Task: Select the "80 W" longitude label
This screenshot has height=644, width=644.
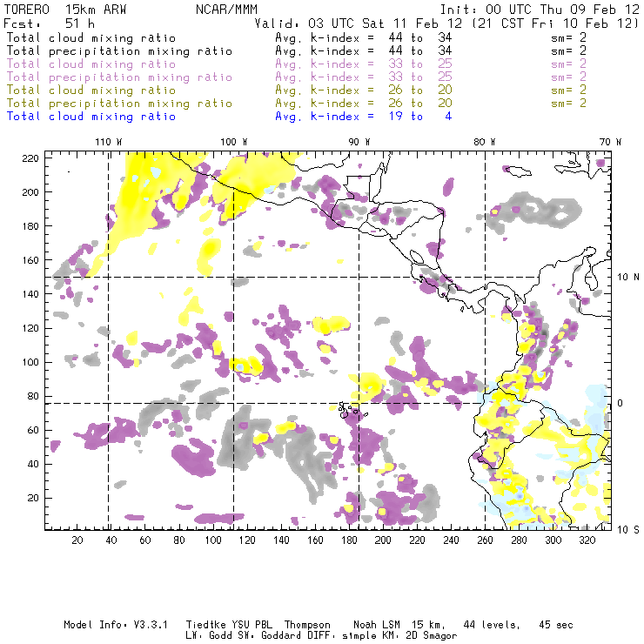Action: coord(485,142)
